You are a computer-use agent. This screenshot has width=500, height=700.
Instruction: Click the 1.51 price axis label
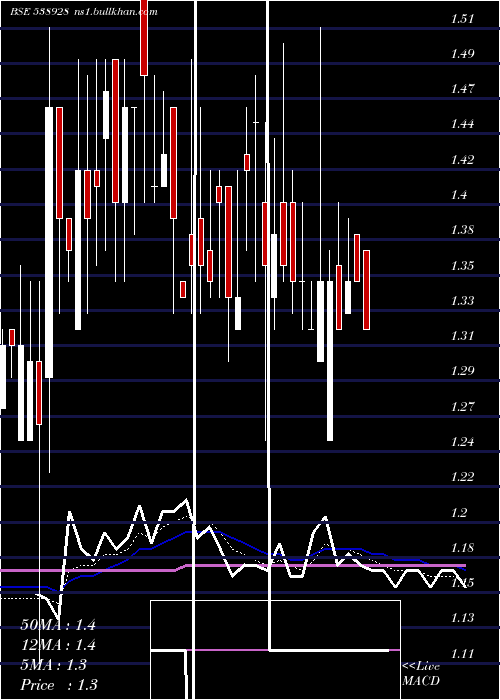coord(462,19)
